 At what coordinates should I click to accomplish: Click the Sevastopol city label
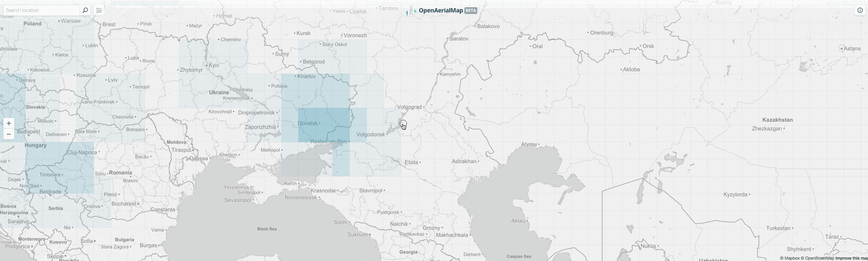pos(238,200)
